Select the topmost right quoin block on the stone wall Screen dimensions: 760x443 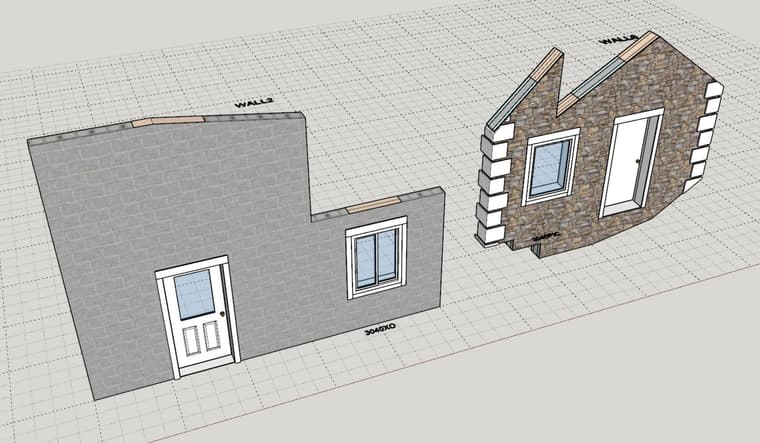click(x=714, y=90)
